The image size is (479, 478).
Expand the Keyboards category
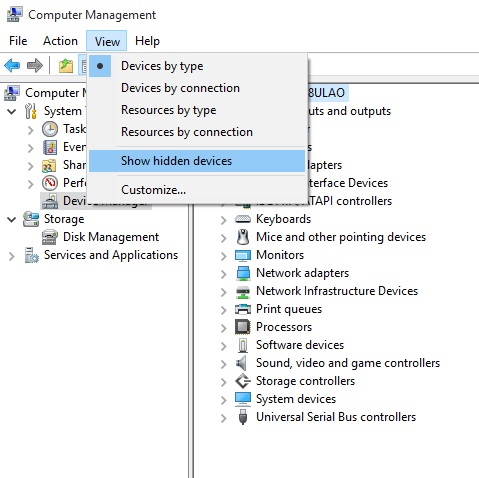[223, 220]
